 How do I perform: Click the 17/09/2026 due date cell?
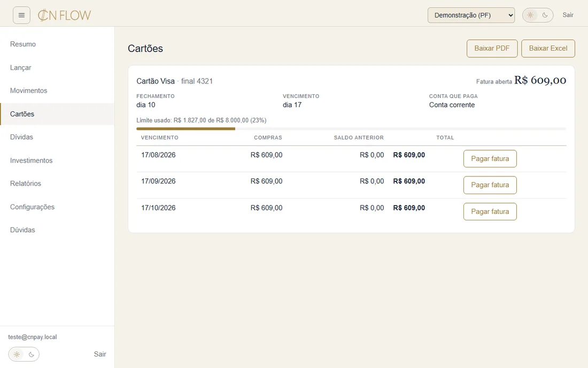click(158, 181)
